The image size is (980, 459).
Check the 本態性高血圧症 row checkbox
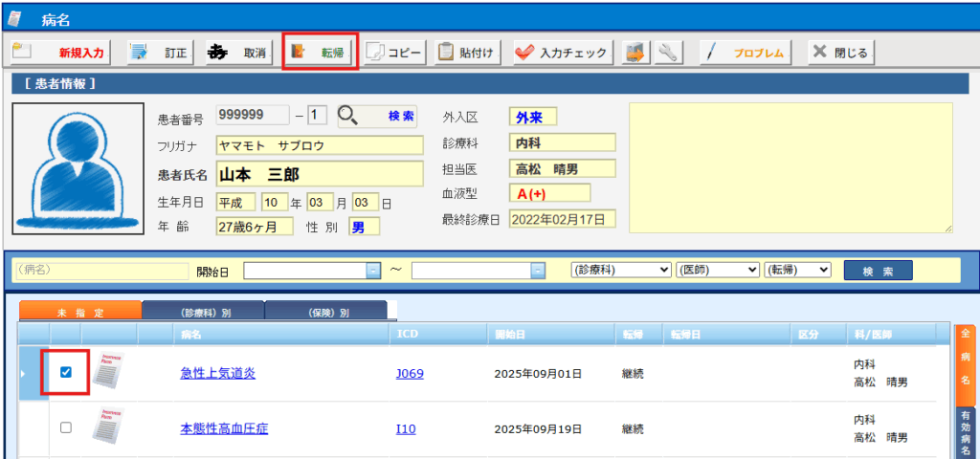tap(66, 427)
